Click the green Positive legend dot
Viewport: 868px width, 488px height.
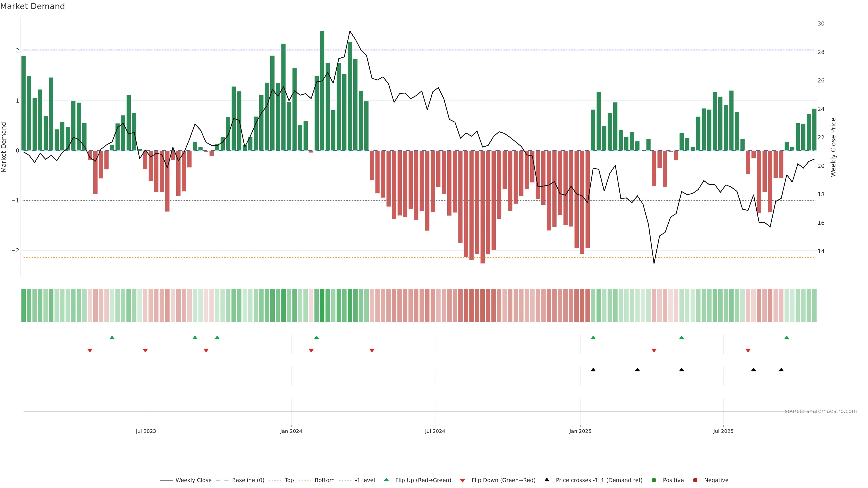654,480
